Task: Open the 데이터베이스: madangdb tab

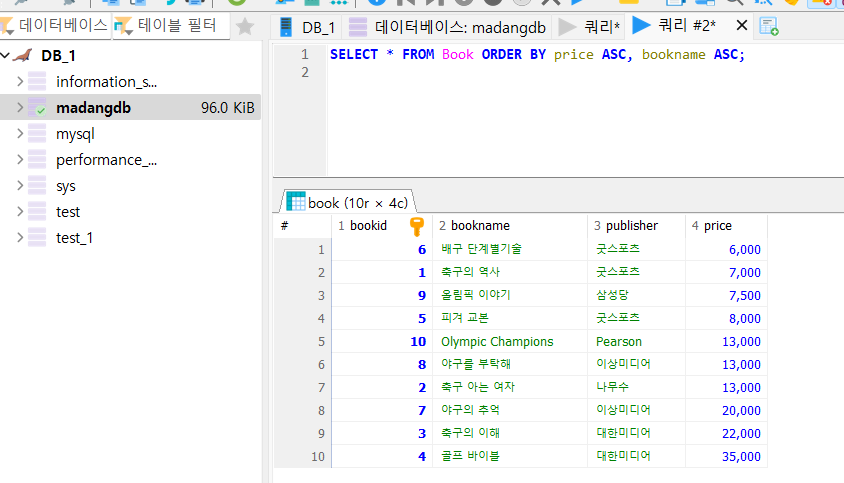Action: pyautogui.click(x=447, y=27)
